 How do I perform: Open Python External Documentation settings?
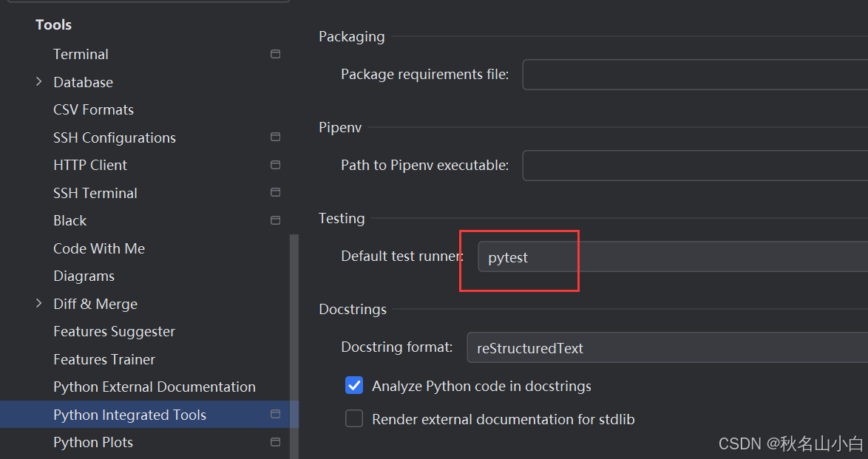pos(155,387)
